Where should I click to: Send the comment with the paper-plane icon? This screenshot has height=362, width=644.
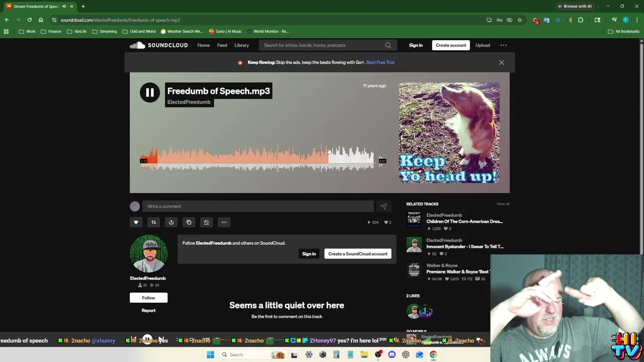[383, 206]
